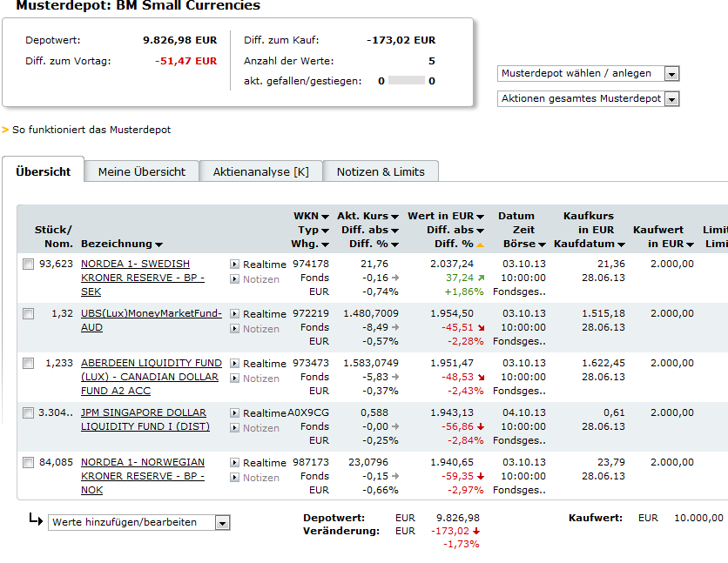
Task: Open JPM SINGAPORE DOLLAR LIQUIDITY FUND link
Action: tap(145, 419)
